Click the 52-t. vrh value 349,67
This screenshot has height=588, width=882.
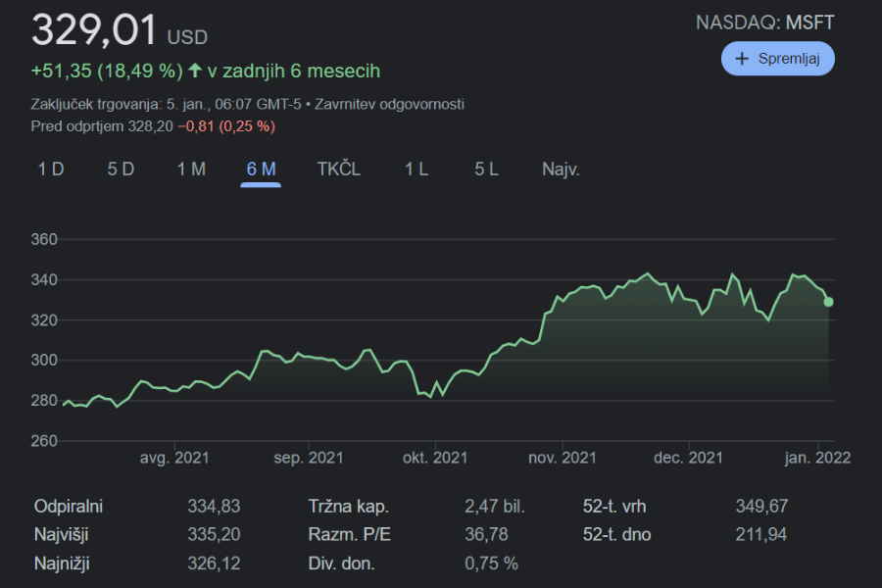click(x=761, y=507)
